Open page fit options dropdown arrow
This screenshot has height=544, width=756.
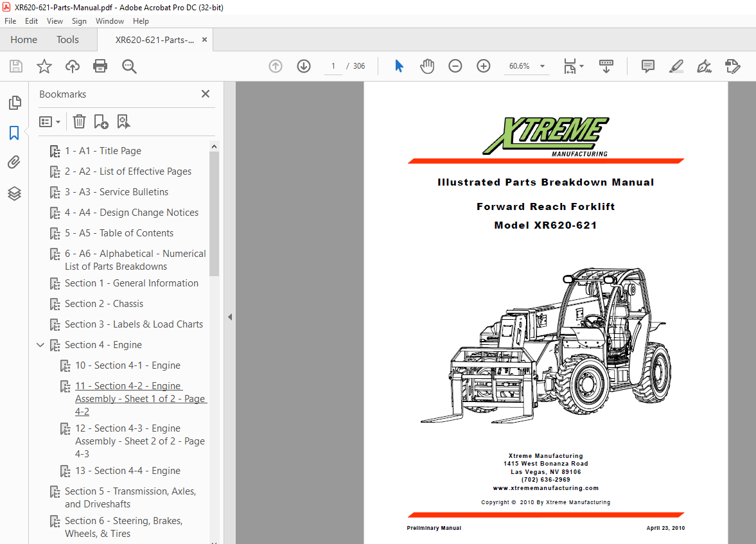tap(581, 66)
